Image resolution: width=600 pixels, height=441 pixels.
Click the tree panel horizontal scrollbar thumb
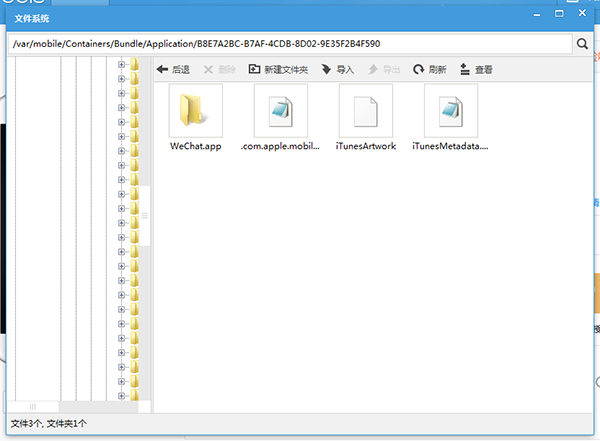[33, 407]
